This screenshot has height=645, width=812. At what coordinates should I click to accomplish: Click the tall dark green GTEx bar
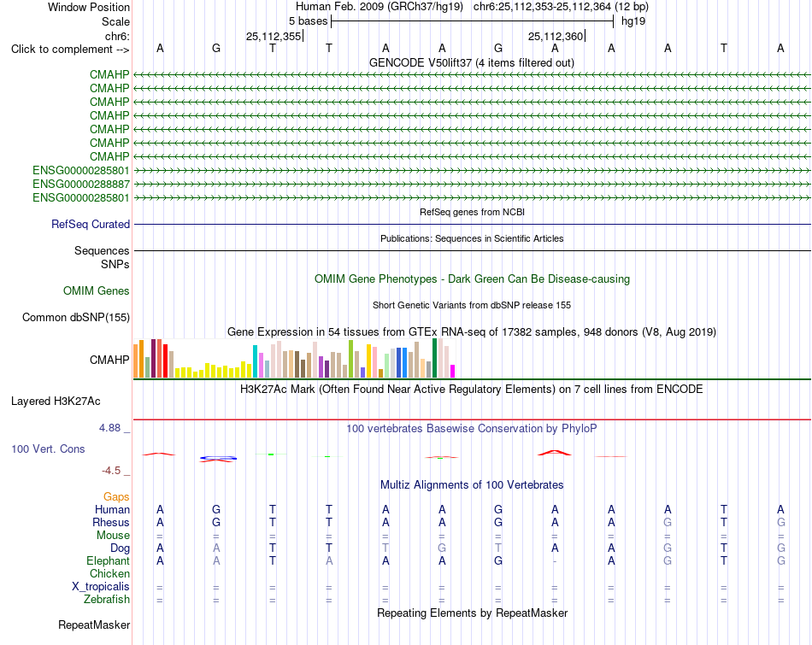434,358
